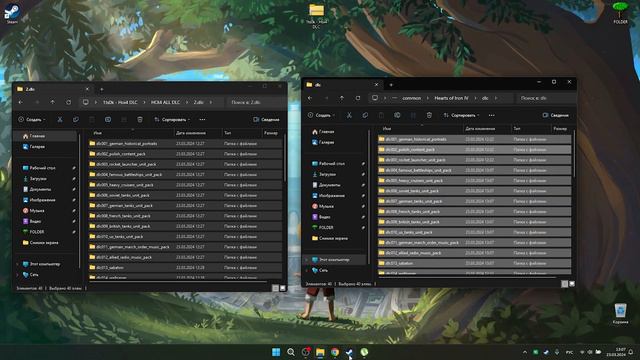Copy selection in the dlc window toolbar
The width and height of the screenshot is (640, 360).
point(365,116)
